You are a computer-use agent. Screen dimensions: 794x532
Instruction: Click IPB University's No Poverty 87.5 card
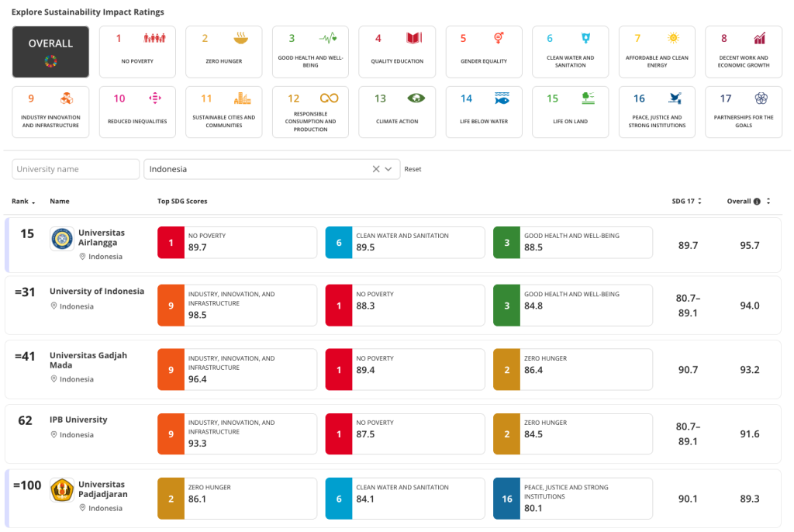405,434
